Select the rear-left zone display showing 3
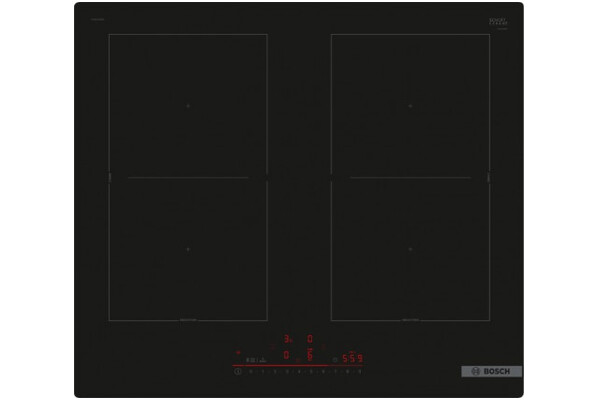 (287, 339)
